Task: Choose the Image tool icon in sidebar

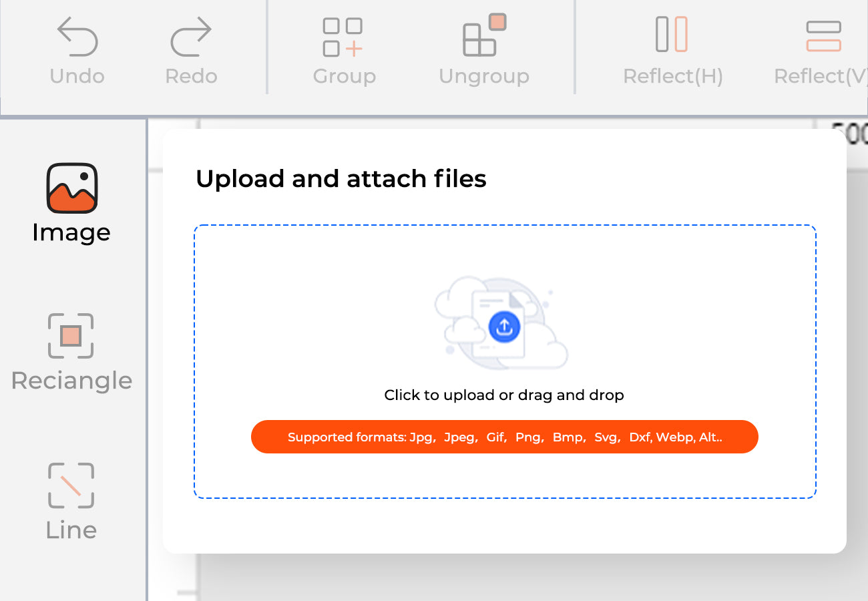Action: pyautogui.click(x=71, y=188)
